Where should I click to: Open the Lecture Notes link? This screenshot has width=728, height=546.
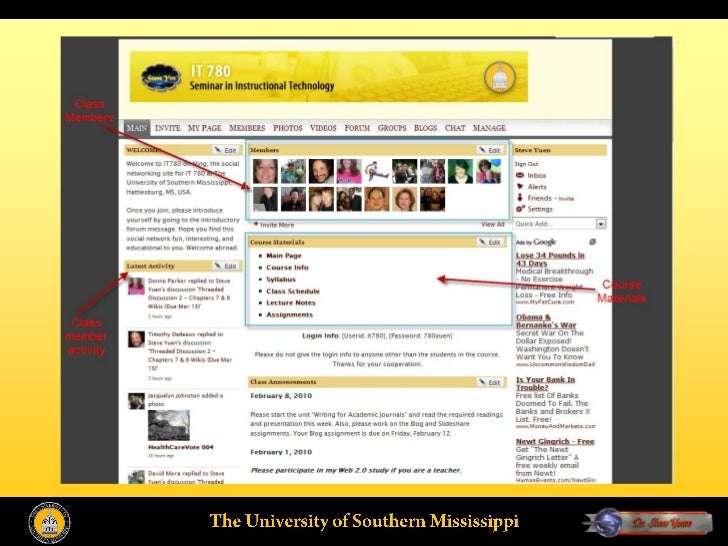(291, 303)
